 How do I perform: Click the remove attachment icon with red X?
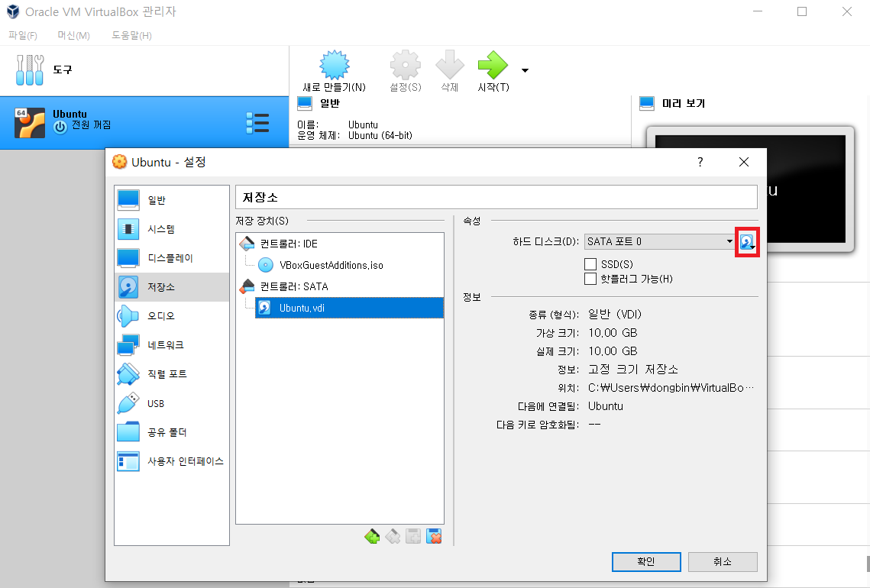pyautogui.click(x=434, y=536)
